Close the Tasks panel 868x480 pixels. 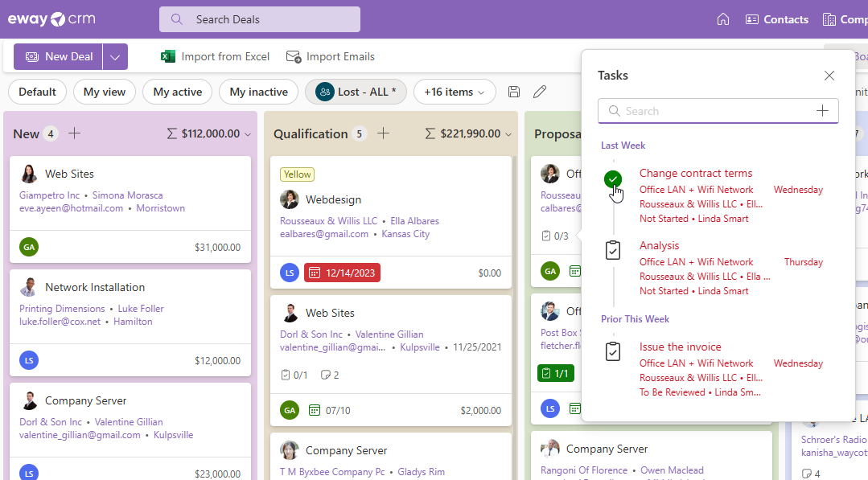coord(829,76)
